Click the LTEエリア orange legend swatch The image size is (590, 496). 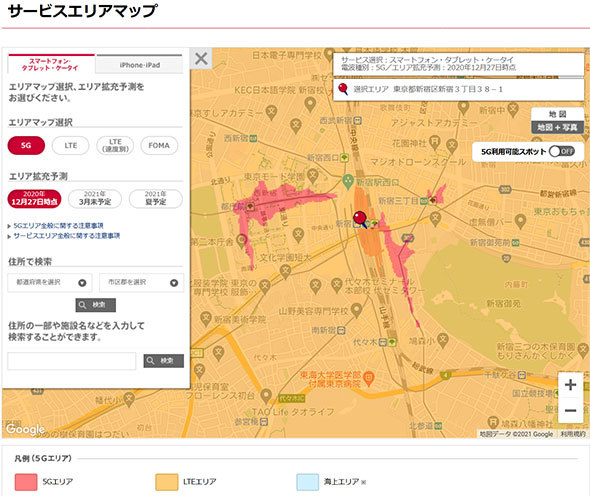click(167, 482)
